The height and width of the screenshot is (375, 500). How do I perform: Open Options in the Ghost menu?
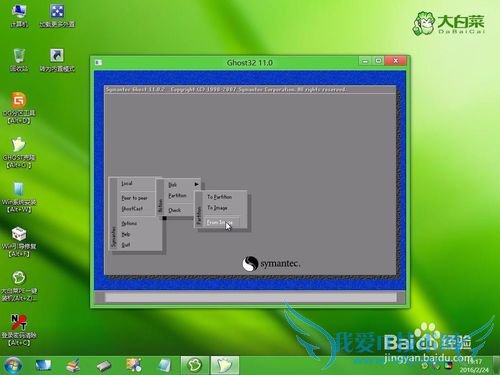[x=129, y=223]
